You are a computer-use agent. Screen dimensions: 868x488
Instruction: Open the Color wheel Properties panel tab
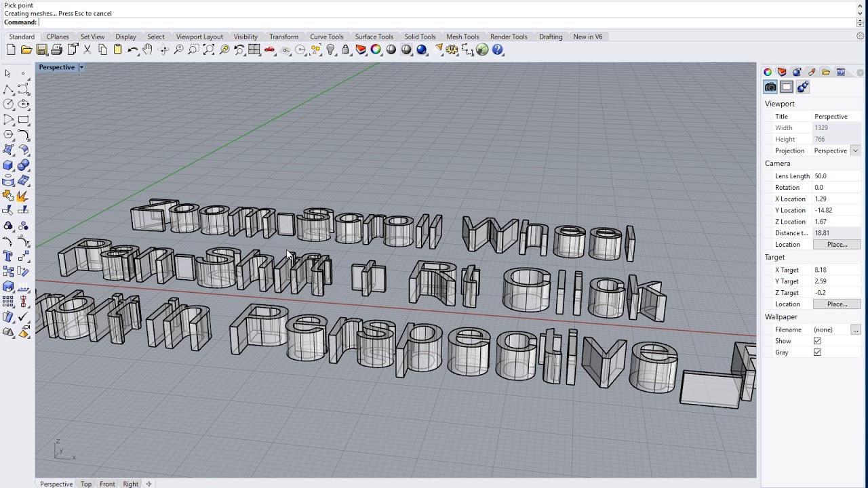tap(768, 73)
